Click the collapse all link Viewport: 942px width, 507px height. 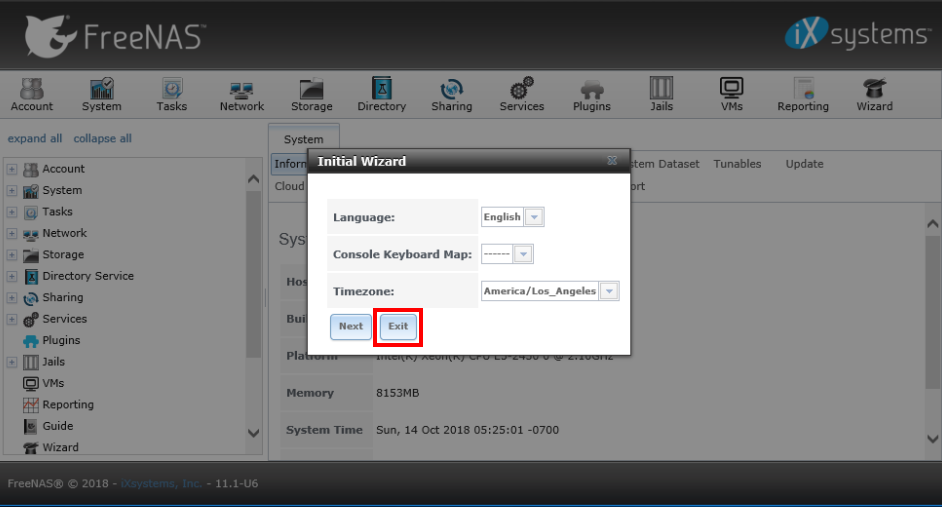click(x=102, y=139)
